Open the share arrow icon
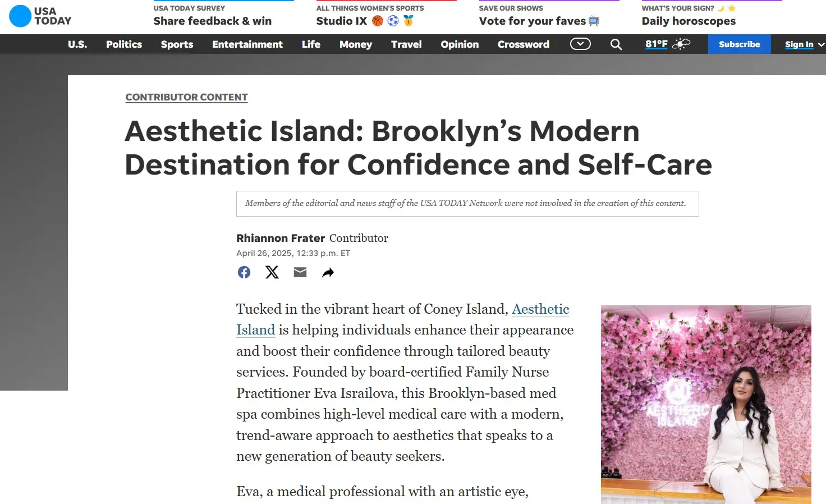The width and height of the screenshot is (826, 504). tap(328, 272)
